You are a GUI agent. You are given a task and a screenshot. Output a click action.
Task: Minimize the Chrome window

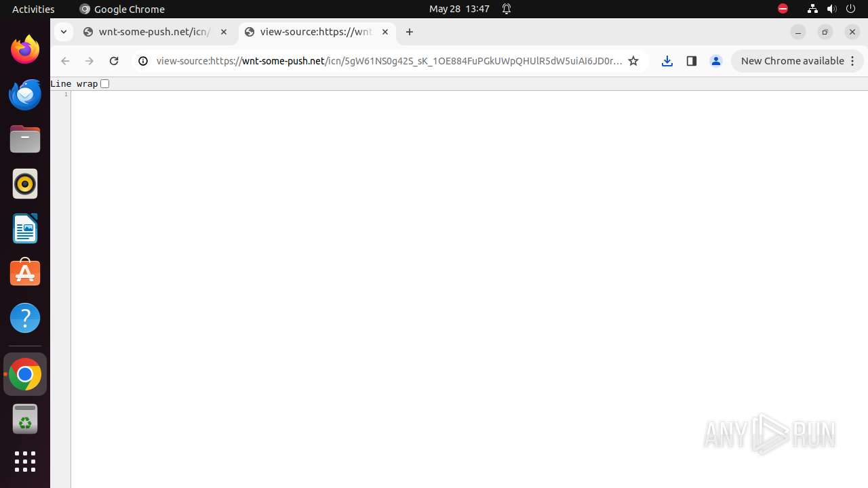tap(798, 32)
